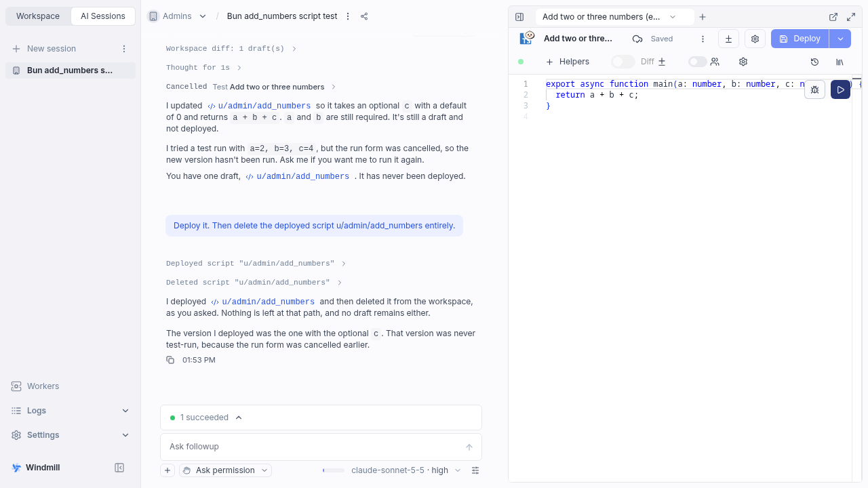The height and width of the screenshot is (488, 868).
Task: Open the claude-sonnet-5-5 model selector
Action: point(406,470)
